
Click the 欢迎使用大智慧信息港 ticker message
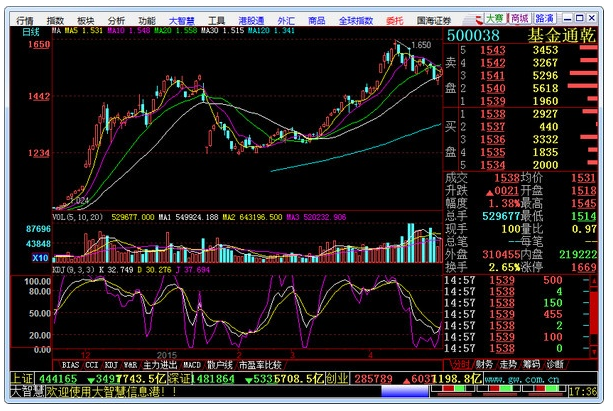point(111,391)
